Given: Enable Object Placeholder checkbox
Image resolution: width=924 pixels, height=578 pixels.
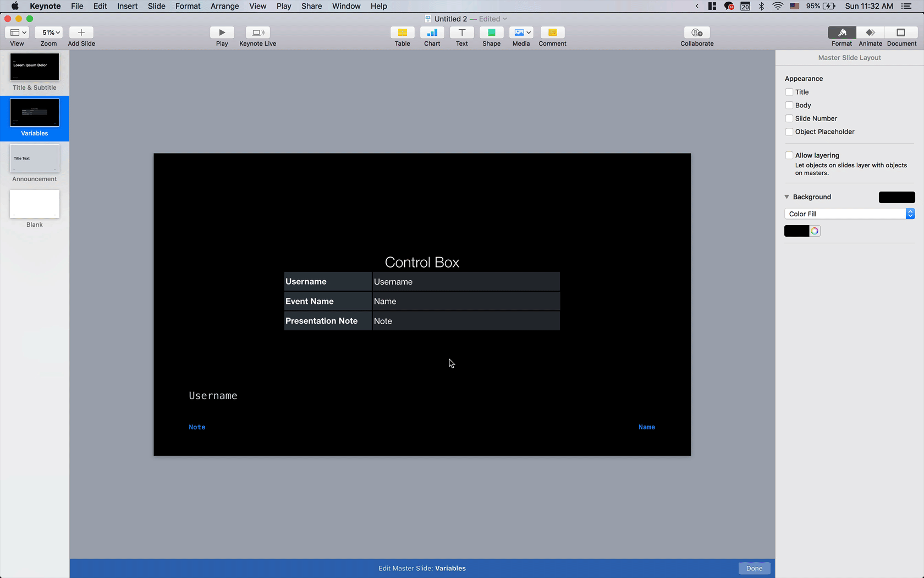Looking at the screenshot, I should coord(789,132).
